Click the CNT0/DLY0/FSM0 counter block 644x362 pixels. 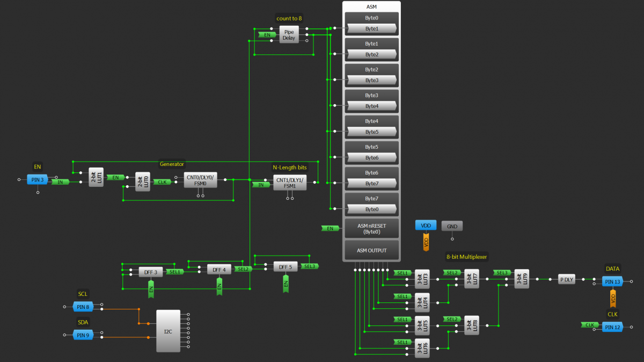tap(200, 180)
